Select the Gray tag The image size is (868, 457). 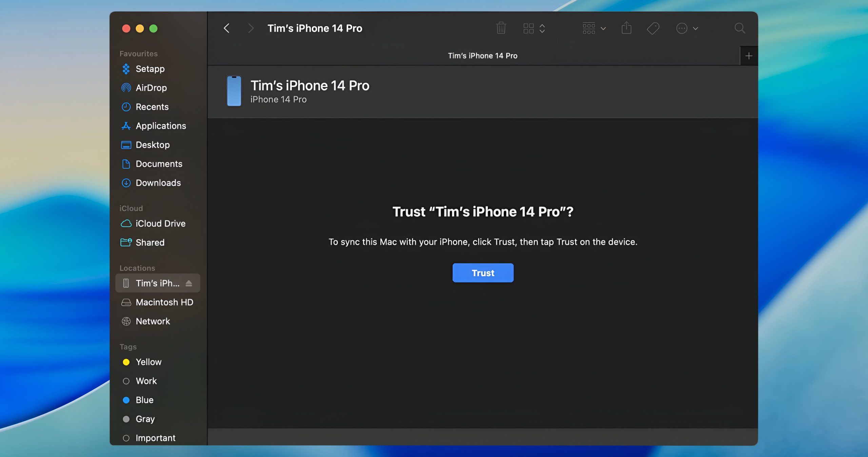pos(158,419)
